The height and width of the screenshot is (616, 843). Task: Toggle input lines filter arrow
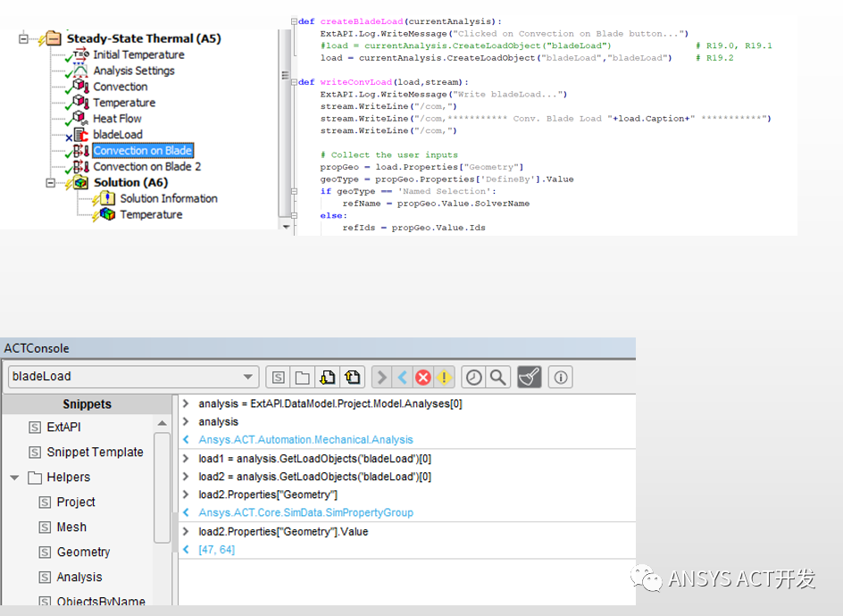381,378
